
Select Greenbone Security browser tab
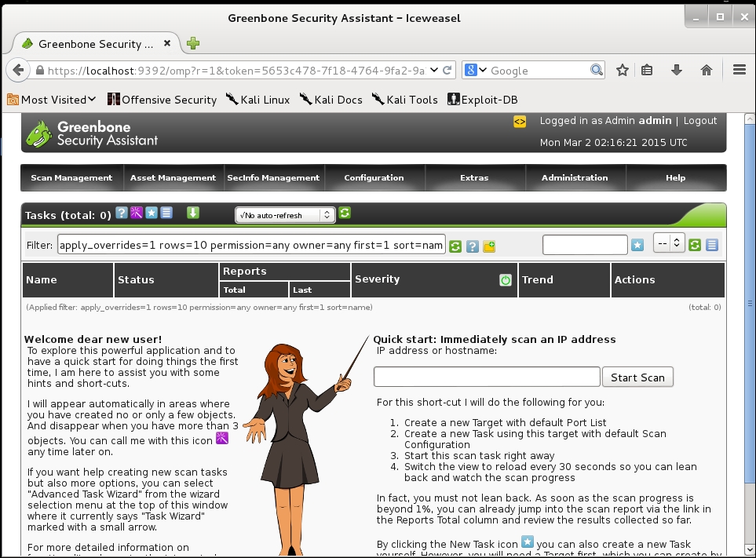[96, 44]
